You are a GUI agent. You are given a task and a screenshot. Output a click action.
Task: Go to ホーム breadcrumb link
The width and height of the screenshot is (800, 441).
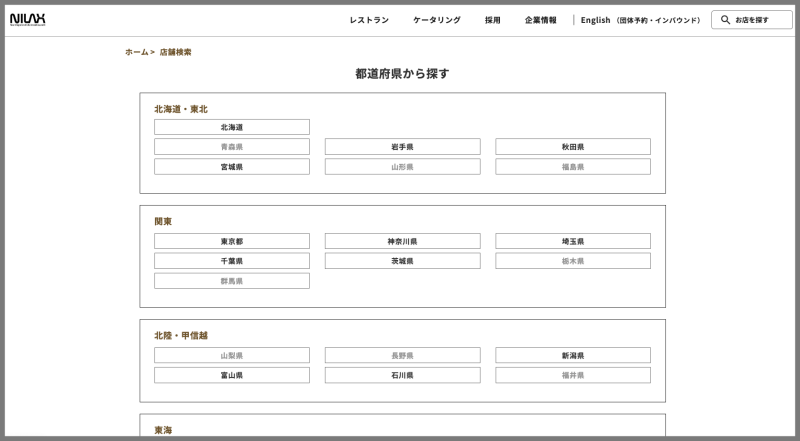[136, 52]
